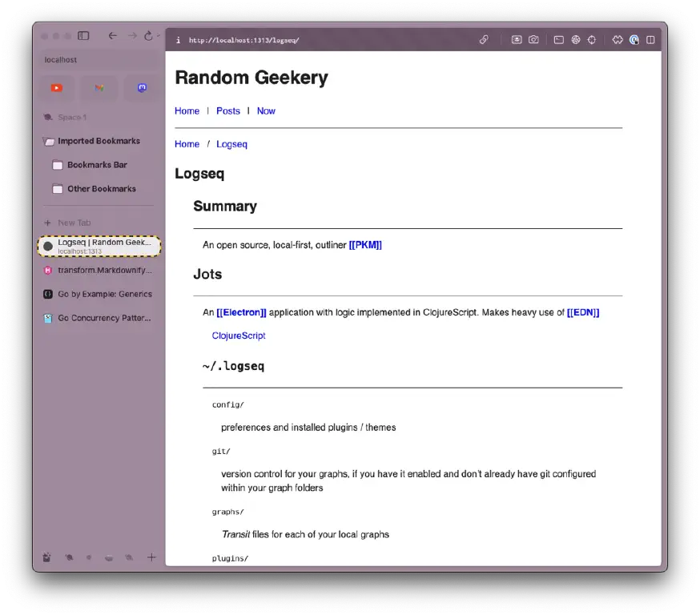
Task: Click the config/ term
Action: (227, 404)
